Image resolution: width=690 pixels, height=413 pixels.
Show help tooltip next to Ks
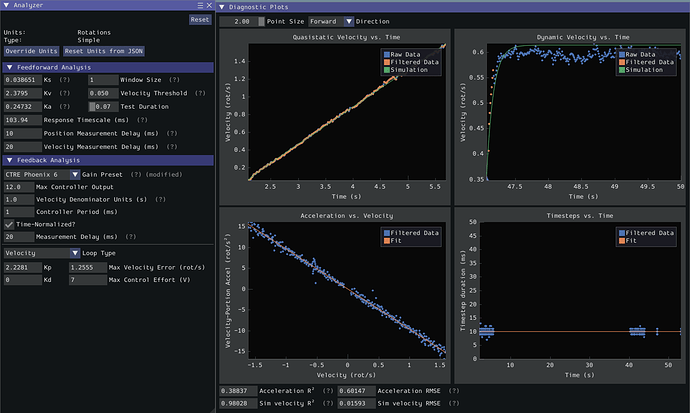coord(65,80)
